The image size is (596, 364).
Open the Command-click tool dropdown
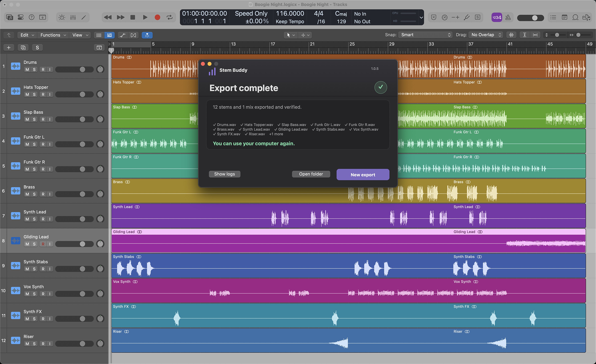point(305,35)
